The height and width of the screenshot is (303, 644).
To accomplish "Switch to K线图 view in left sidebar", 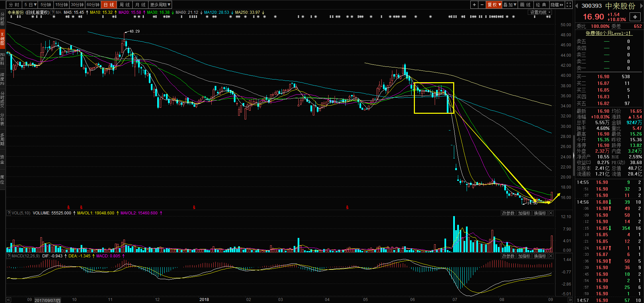I will (x=2, y=39).
